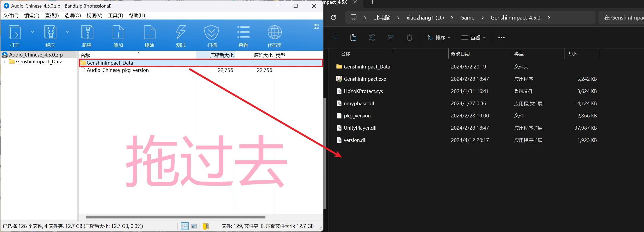Expand the chevron after 此电脑 breadcrumb

coord(398,18)
